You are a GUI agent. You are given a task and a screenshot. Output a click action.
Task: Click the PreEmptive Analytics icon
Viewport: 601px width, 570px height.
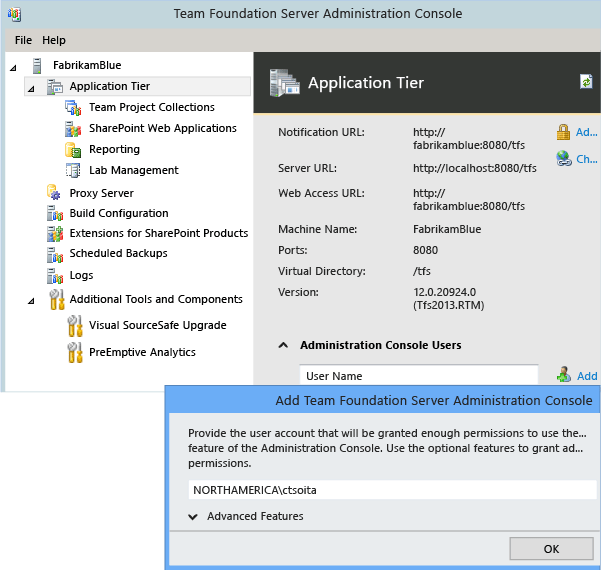75,353
